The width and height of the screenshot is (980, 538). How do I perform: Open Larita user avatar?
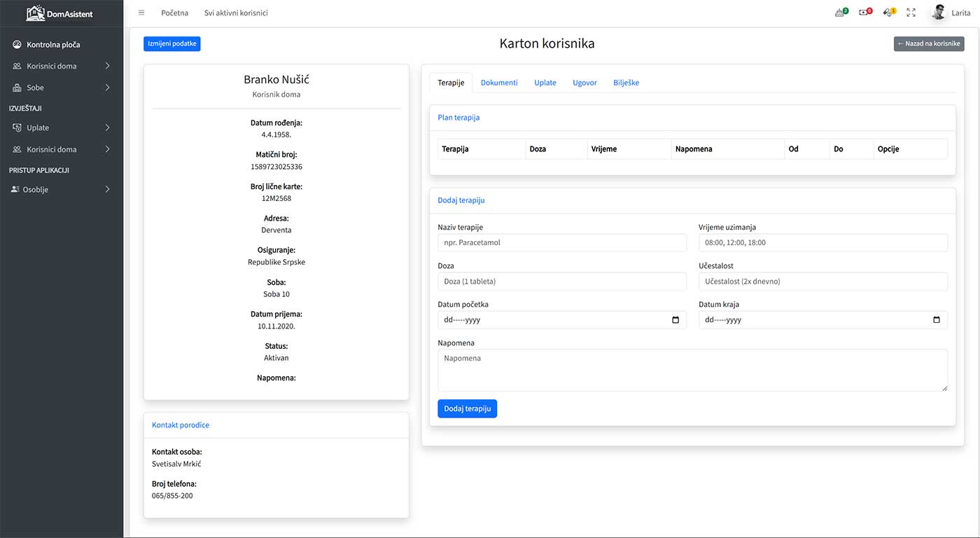[939, 13]
